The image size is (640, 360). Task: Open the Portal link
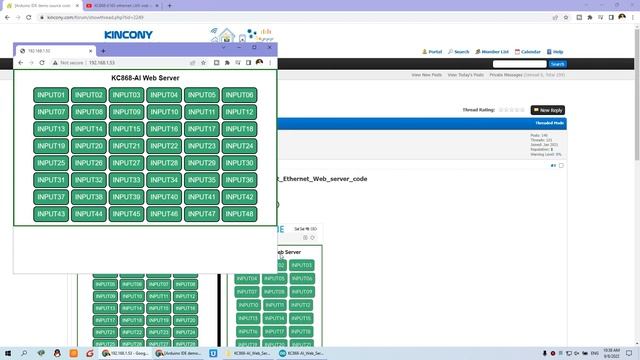click(x=432, y=52)
